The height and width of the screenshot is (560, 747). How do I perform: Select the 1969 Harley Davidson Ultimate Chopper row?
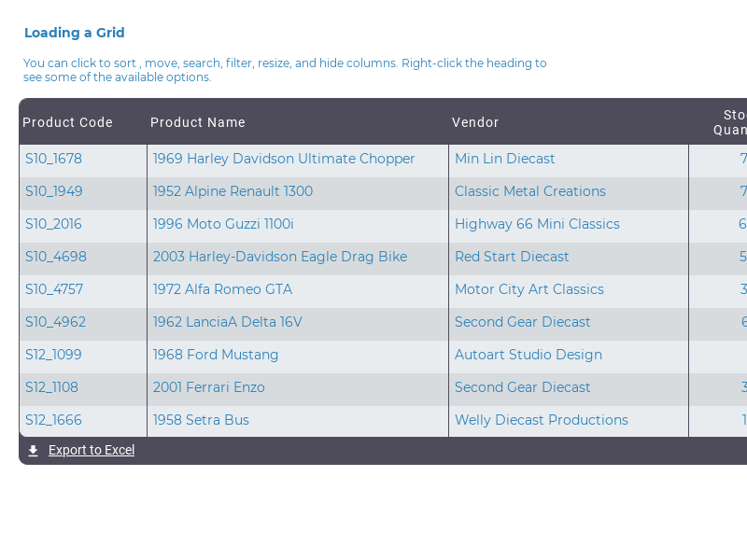pyautogui.click(x=285, y=159)
